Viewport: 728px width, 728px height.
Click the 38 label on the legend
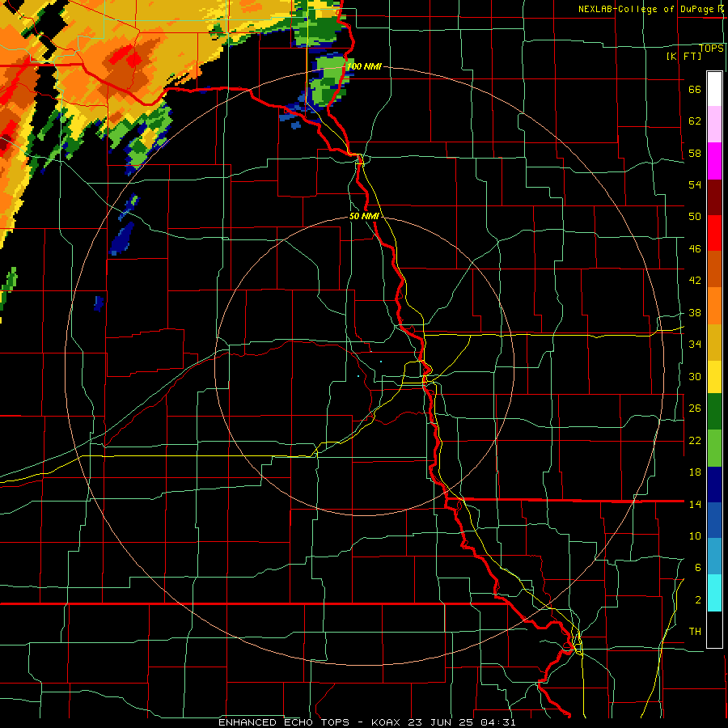click(695, 313)
